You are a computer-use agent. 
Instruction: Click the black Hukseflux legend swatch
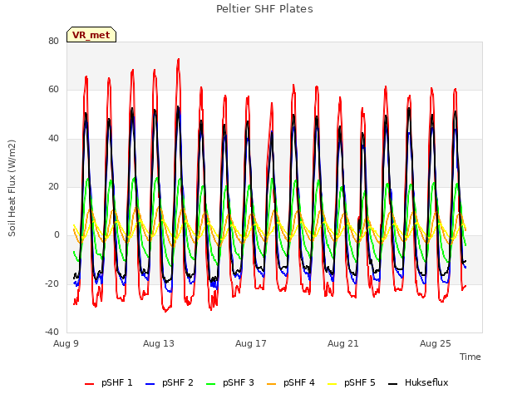pyautogui.click(x=393, y=384)
